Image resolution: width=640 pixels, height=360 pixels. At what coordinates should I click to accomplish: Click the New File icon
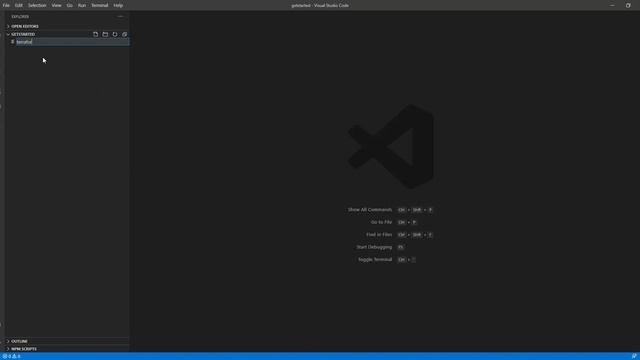point(96,34)
